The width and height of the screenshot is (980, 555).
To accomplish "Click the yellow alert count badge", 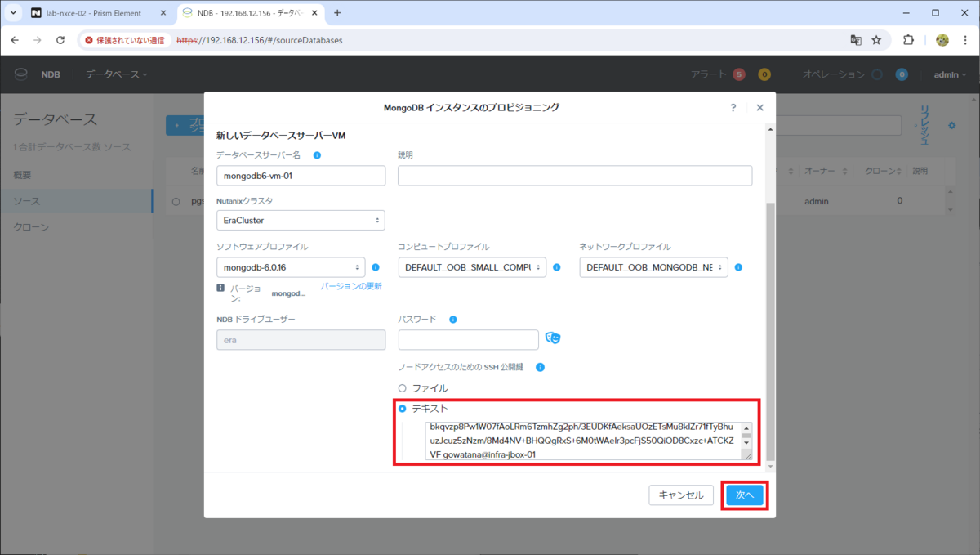I will pos(764,74).
